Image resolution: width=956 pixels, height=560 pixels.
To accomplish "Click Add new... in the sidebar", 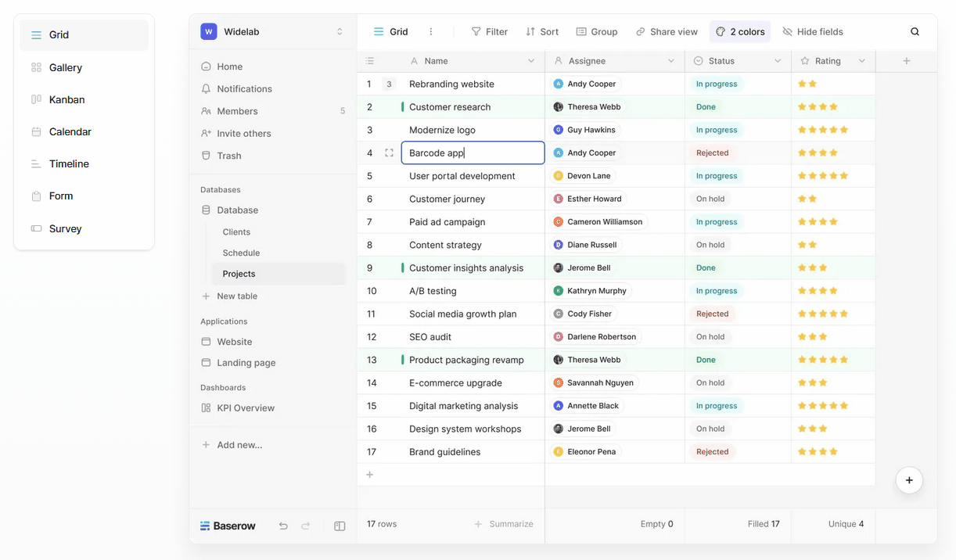I will click(239, 445).
